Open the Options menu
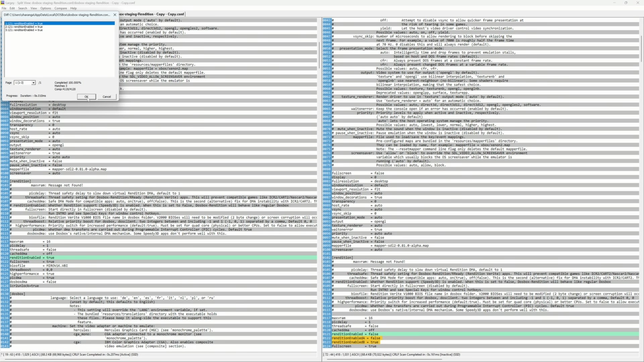The image size is (644, 362). [x=46, y=8]
